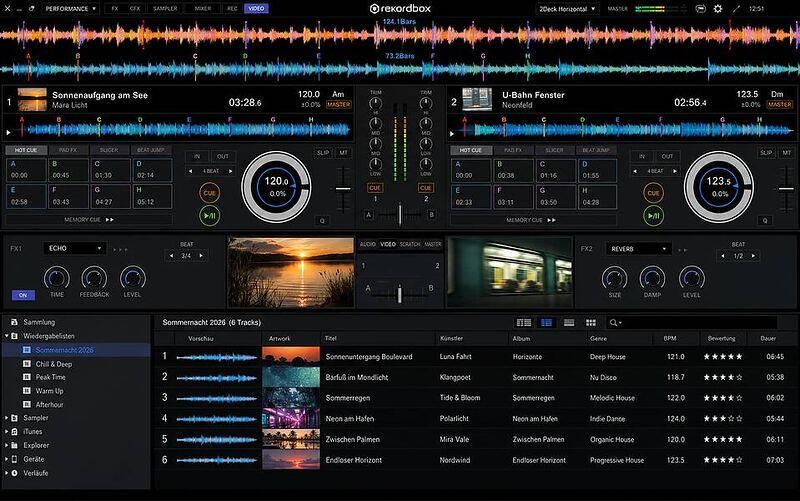Click deck 1 quantize Q button

322,221
